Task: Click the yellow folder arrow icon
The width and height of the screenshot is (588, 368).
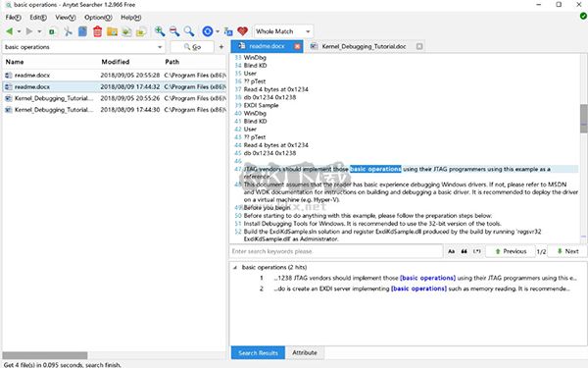Action: pyautogui.click(x=141, y=31)
